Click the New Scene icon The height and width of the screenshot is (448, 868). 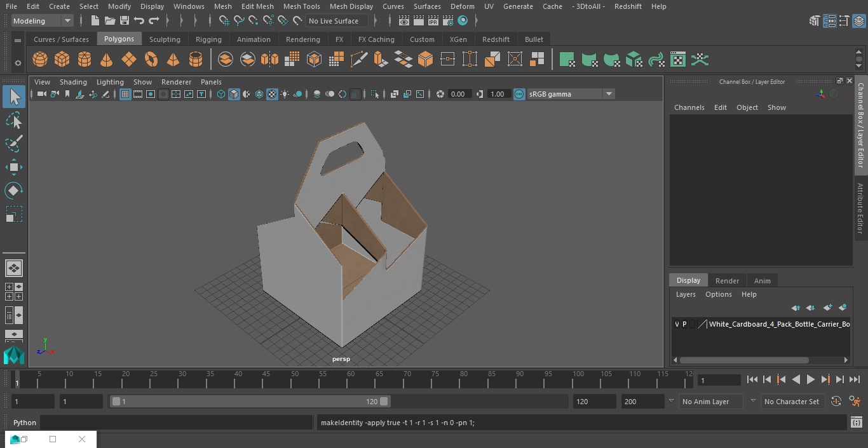pyautogui.click(x=95, y=21)
